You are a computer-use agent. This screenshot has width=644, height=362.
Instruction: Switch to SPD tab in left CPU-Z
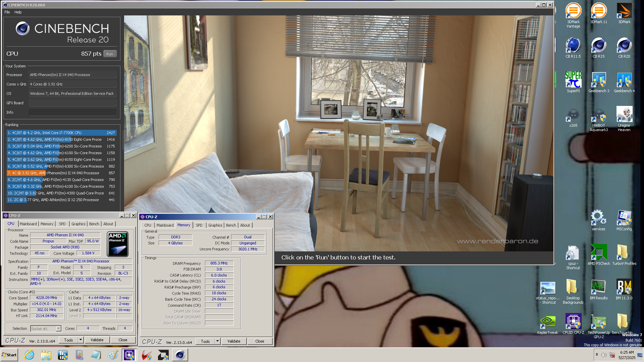(62, 224)
